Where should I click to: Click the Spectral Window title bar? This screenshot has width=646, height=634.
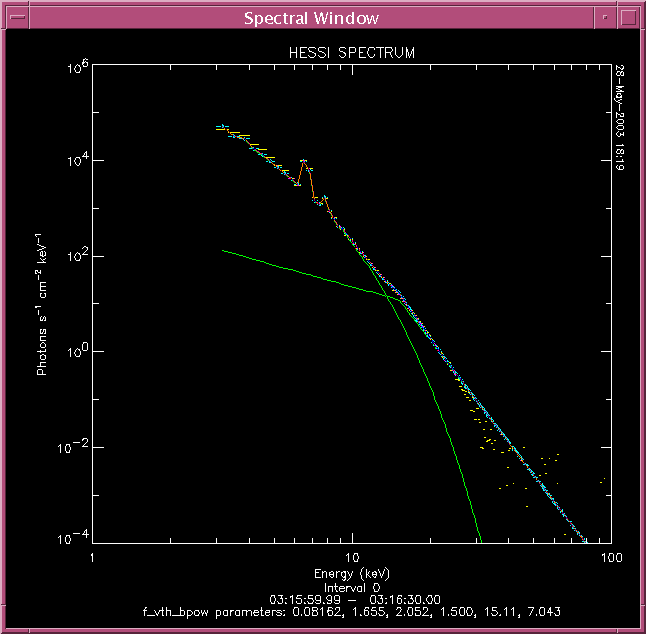tap(311, 18)
